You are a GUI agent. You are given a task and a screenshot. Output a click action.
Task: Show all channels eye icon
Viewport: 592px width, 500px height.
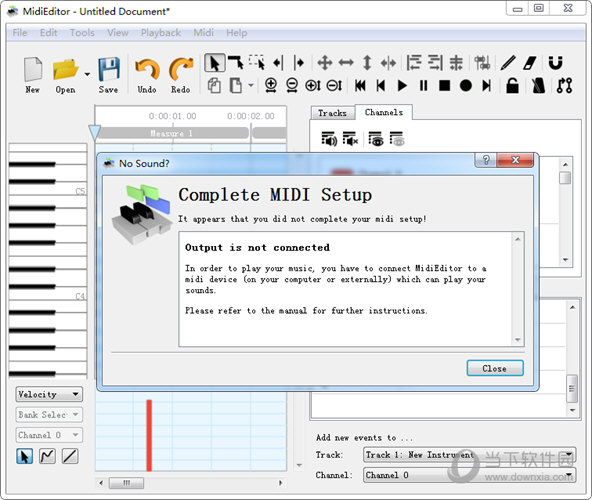(x=376, y=139)
